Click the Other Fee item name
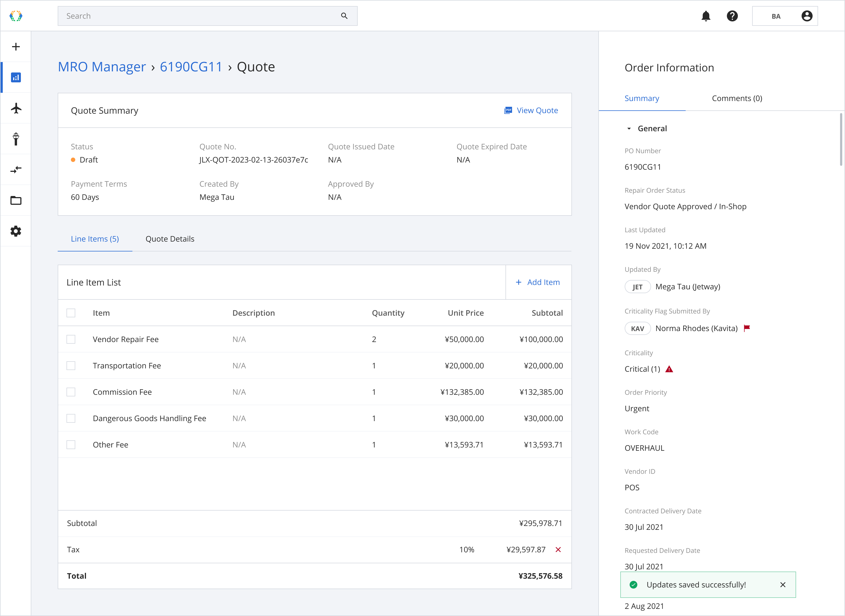 pos(110,445)
